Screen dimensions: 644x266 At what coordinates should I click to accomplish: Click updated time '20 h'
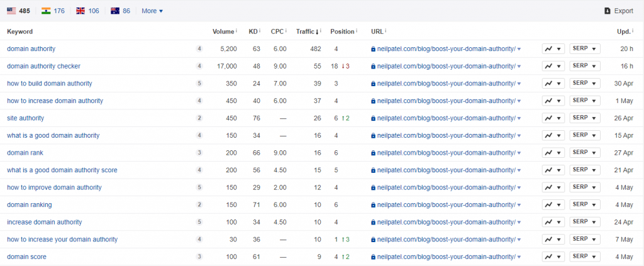(626, 48)
